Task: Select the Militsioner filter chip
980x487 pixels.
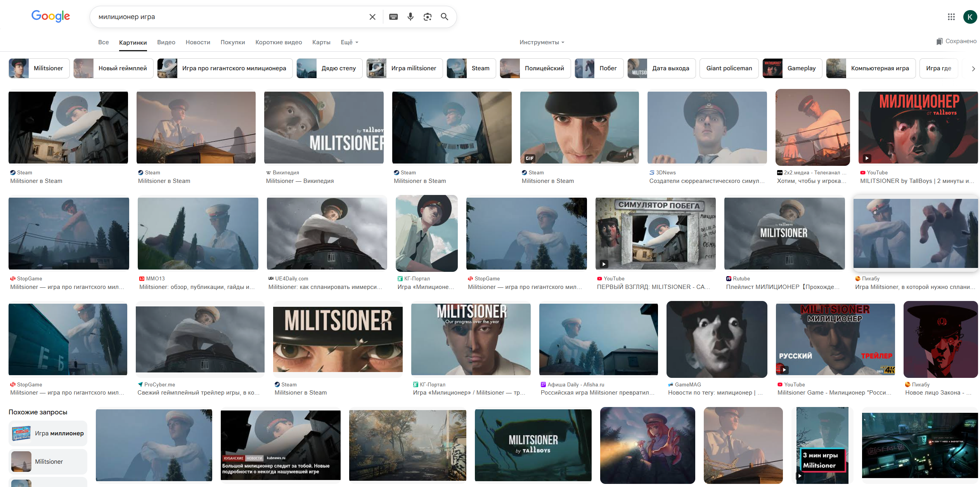Action: 39,68
